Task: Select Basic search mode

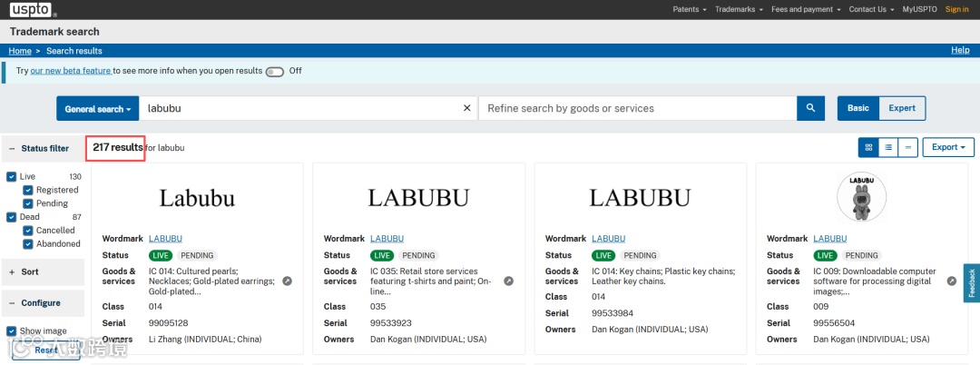Action: point(858,108)
